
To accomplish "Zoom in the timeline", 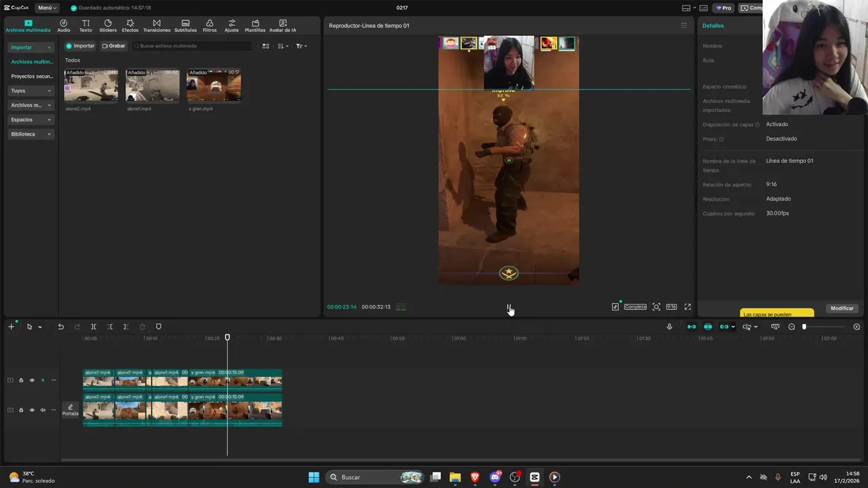I will pyautogui.click(x=856, y=327).
